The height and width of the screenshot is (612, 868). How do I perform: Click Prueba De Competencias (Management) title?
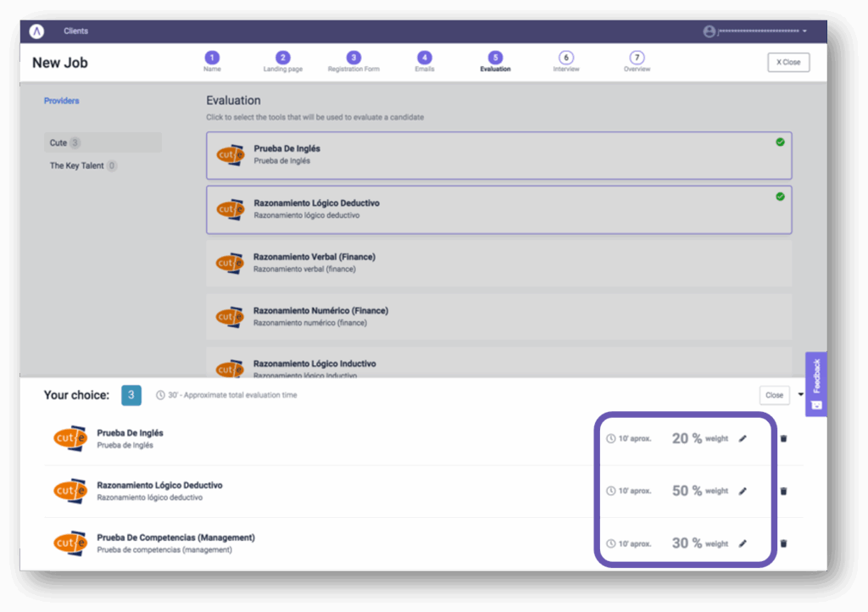tap(176, 537)
